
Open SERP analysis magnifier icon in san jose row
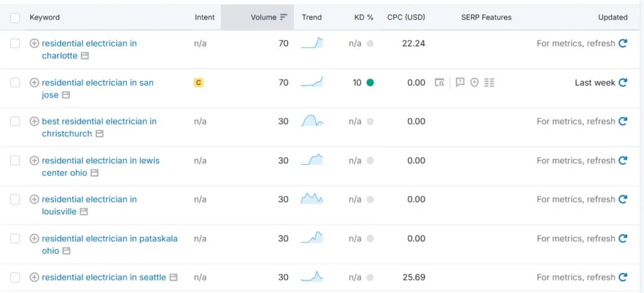(x=440, y=82)
